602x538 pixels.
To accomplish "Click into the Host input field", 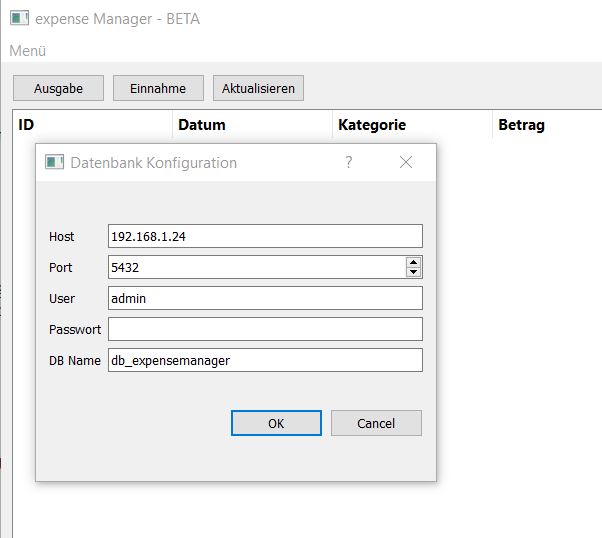I will click(265, 236).
